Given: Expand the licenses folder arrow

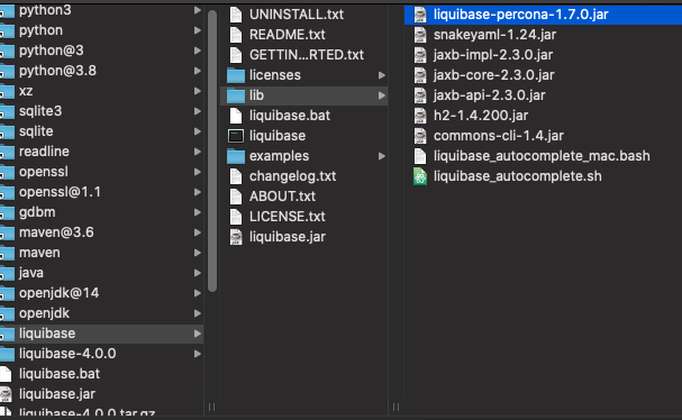Looking at the screenshot, I should [382, 75].
